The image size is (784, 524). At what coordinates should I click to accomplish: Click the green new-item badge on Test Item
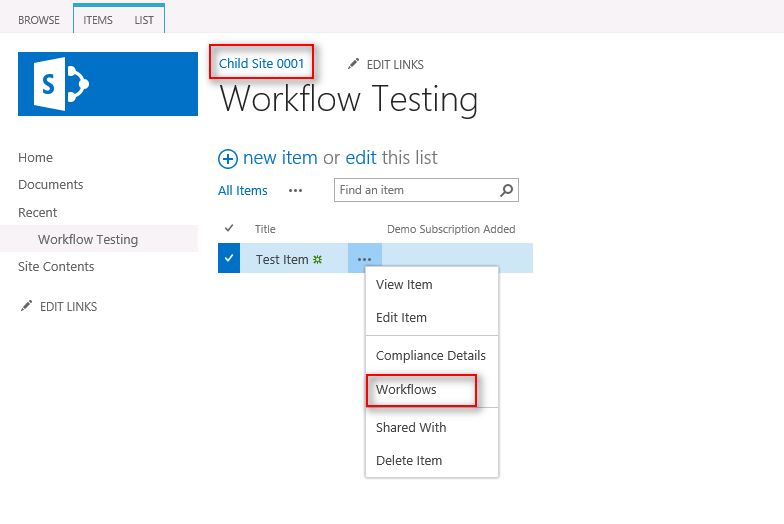tap(318, 259)
